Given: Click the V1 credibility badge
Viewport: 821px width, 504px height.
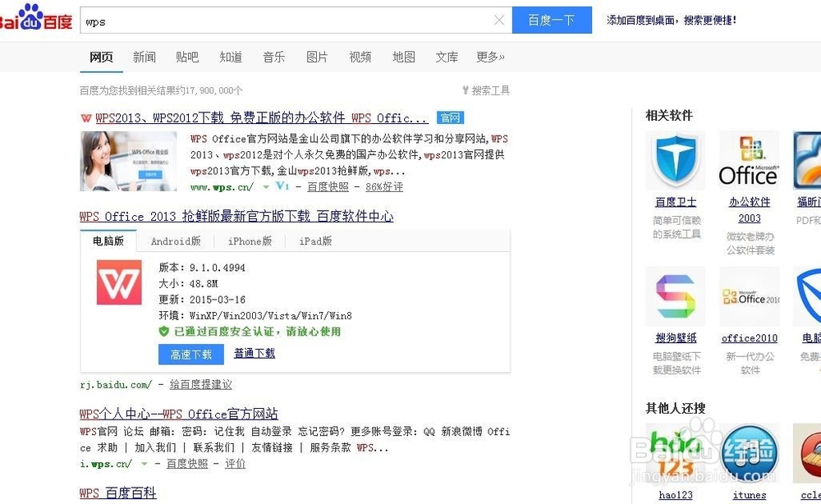Looking at the screenshot, I should click(282, 186).
